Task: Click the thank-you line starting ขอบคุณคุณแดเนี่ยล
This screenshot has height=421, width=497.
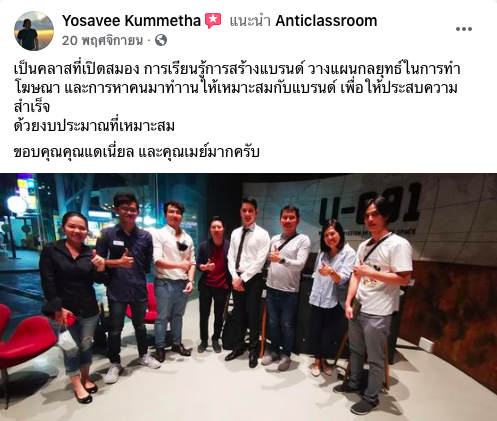Action: [136, 152]
